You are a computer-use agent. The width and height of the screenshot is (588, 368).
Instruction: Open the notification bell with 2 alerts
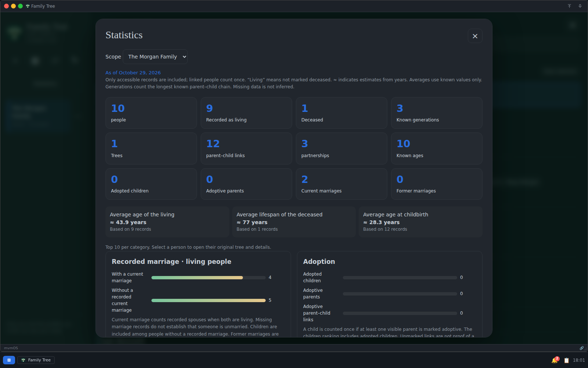tap(555, 360)
